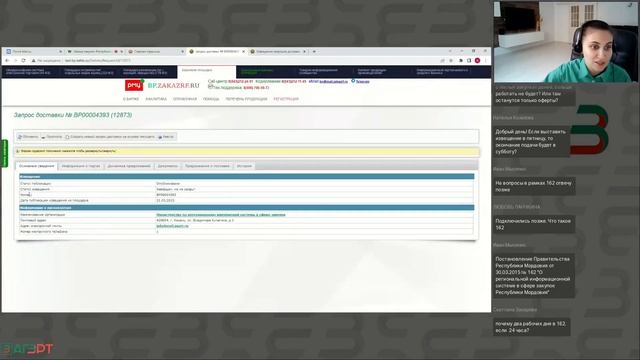Viewport: 640px width, 360px height.
Task: Click the browser forward arrow
Action: point(15,60)
